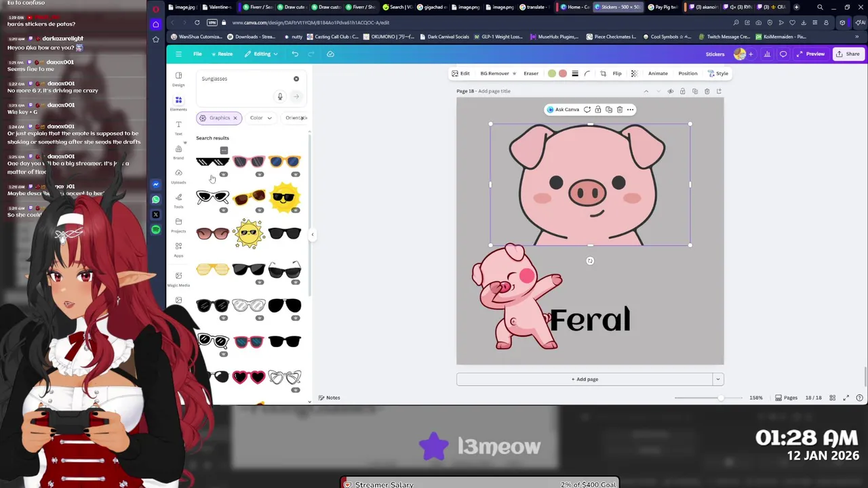
Task: Open the Pages view button
Action: tap(786, 398)
